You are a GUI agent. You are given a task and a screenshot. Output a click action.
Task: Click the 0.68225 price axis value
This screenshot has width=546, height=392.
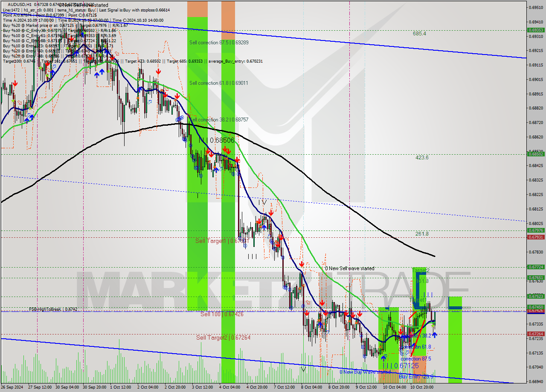coord(536,195)
